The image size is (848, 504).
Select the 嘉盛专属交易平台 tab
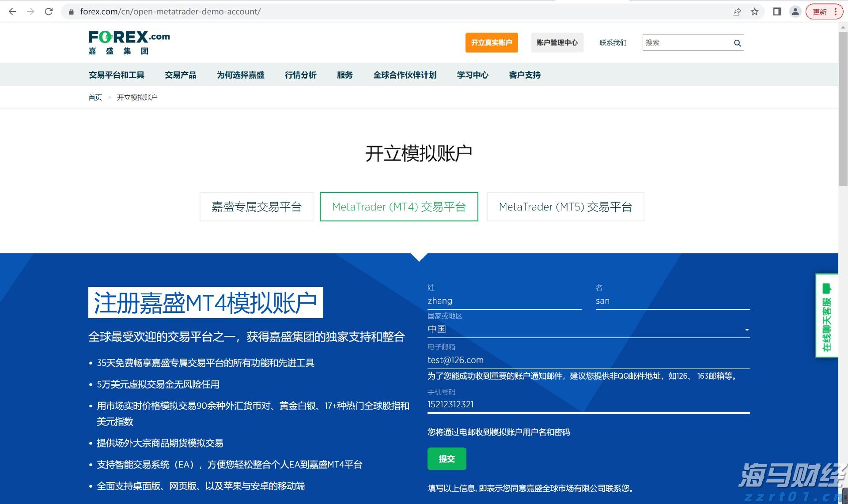coord(257,206)
